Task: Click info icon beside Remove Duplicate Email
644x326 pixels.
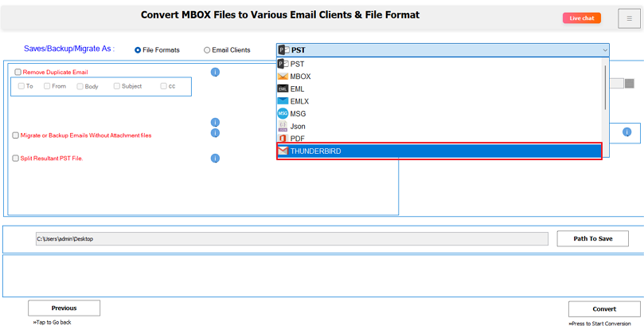Action: pyautogui.click(x=215, y=73)
